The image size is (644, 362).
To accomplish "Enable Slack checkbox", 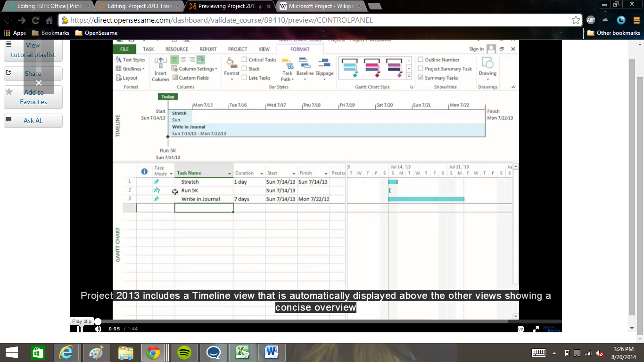I will pyautogui.click(x=244, y=69).
